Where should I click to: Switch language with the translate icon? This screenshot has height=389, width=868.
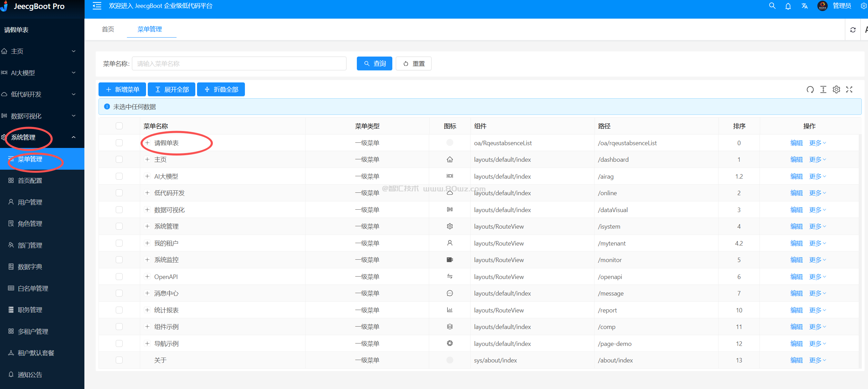[x=805, y=6]
